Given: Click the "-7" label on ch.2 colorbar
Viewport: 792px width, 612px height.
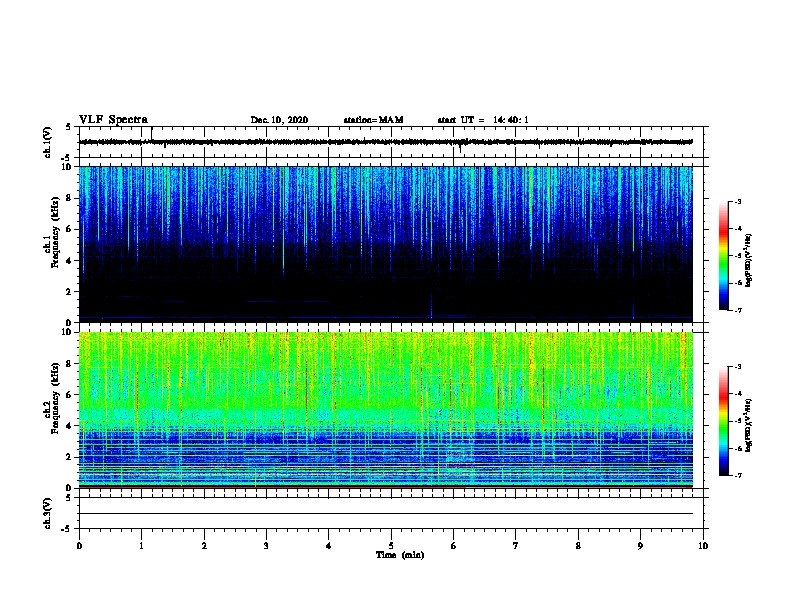Looking at the screenshot, I should 738,476.
